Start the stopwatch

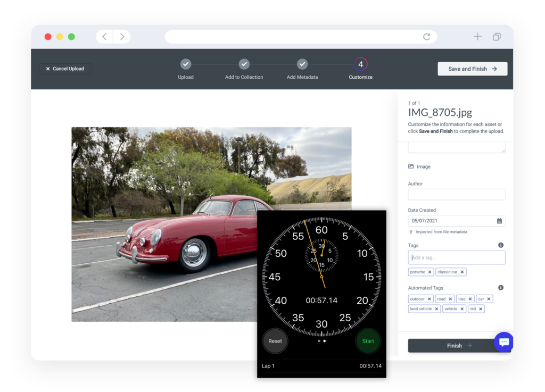pyautogui.click(x=368, y=341)
